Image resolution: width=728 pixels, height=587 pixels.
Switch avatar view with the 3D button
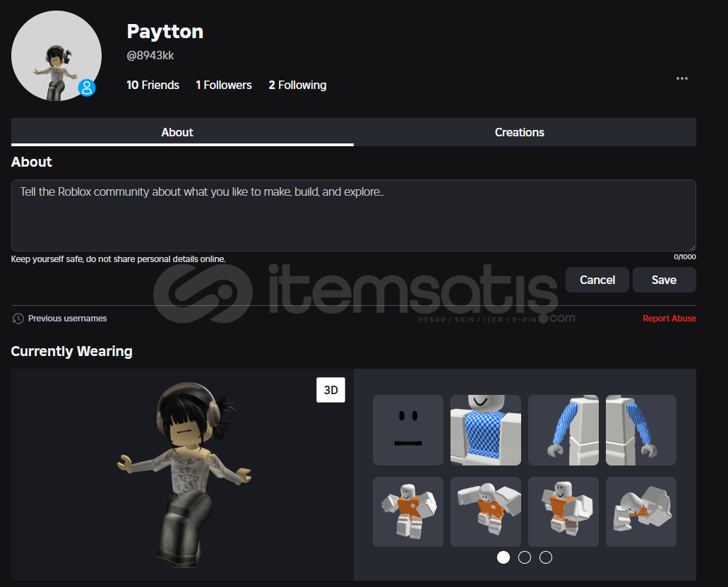(330, 390)
